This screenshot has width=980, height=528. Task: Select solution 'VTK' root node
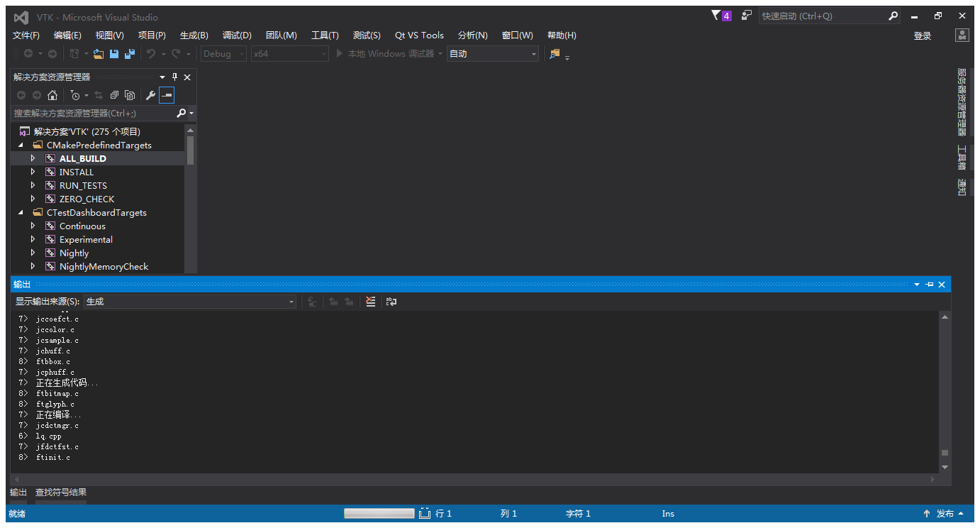coord(87,131)
